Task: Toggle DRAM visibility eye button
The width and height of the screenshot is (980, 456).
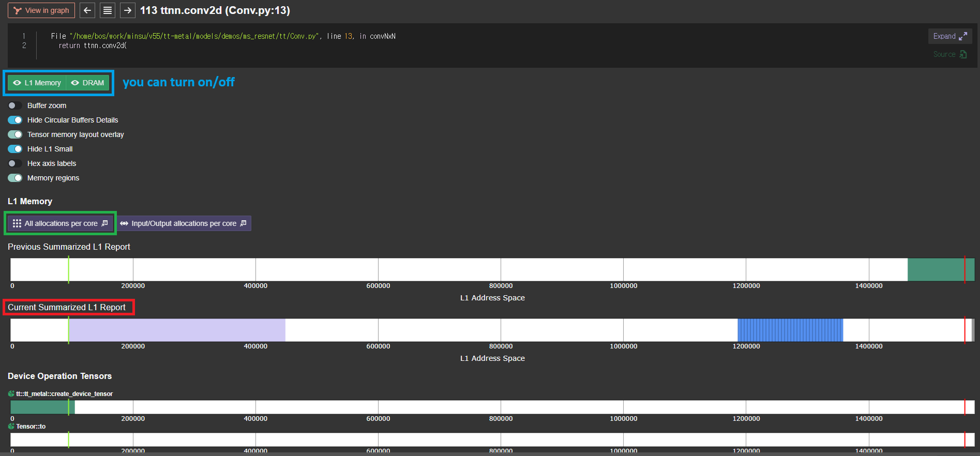Action: pos(87,83)
